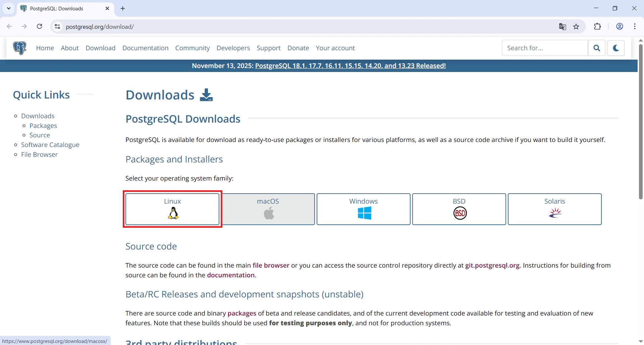Open File Browser quick link
644x345 pixels.
[40, 154]
